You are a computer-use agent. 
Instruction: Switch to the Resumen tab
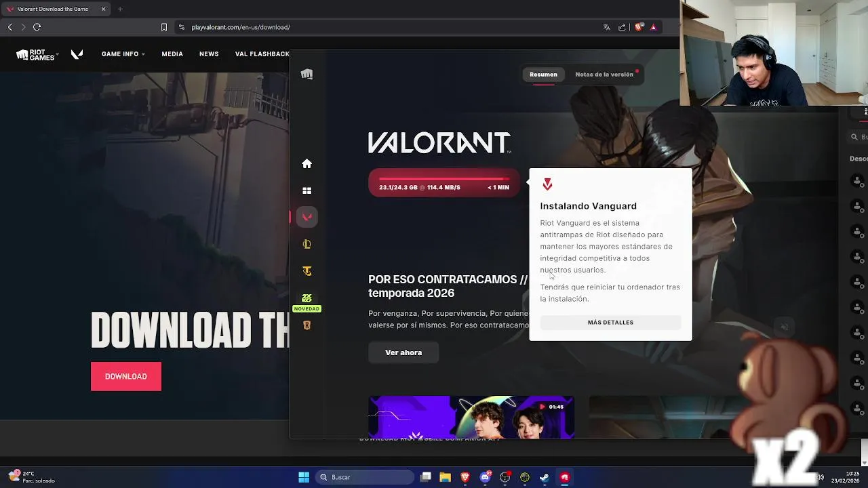(543, 75)
